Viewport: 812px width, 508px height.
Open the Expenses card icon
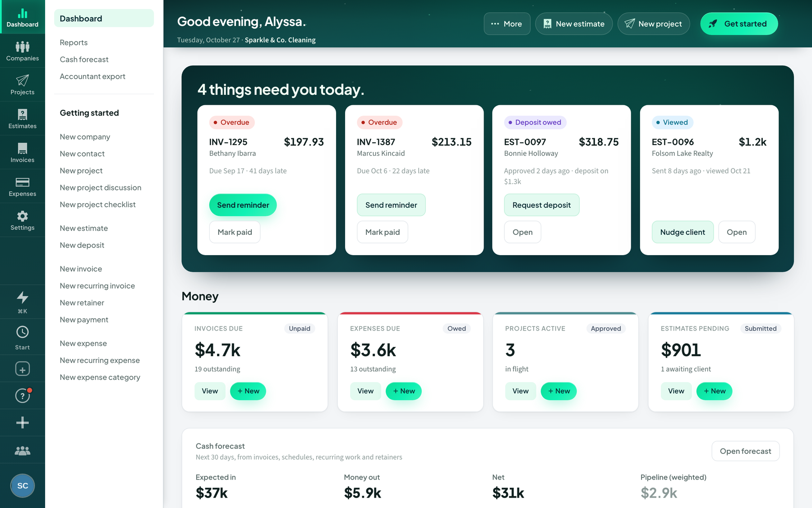click(23, 186)
